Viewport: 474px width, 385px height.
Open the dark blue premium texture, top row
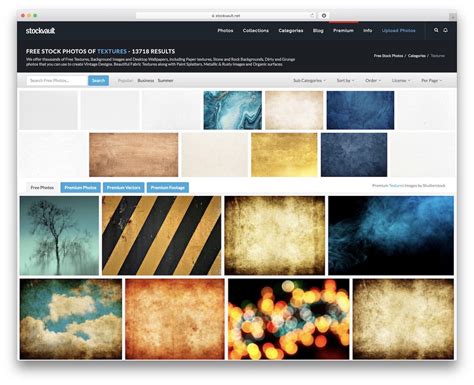click(360, 110)
